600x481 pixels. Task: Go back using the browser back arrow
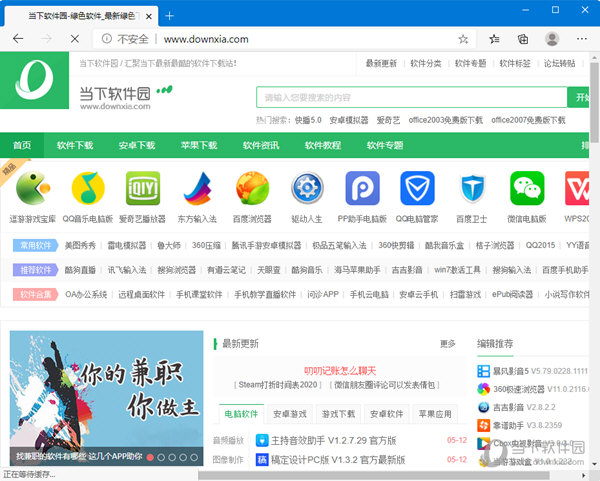click(x=18, y=39)
